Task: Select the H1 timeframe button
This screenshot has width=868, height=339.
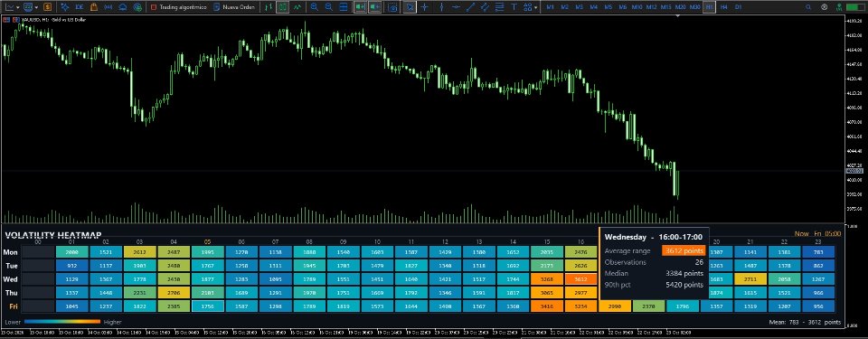Action: [x=709, y=7]
